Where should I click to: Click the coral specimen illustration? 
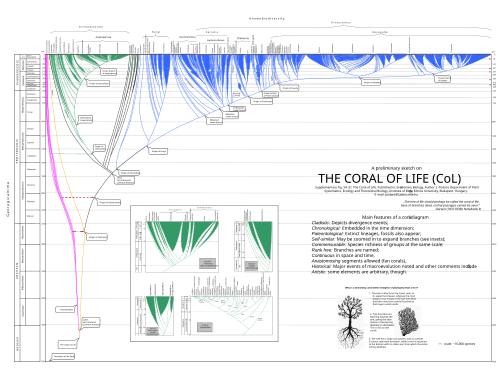(409, 322)
